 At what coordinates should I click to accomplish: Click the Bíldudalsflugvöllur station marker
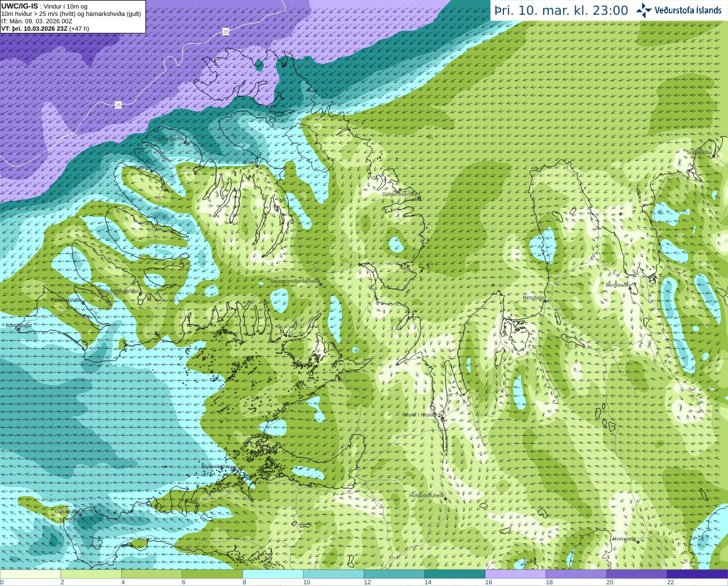140,293
